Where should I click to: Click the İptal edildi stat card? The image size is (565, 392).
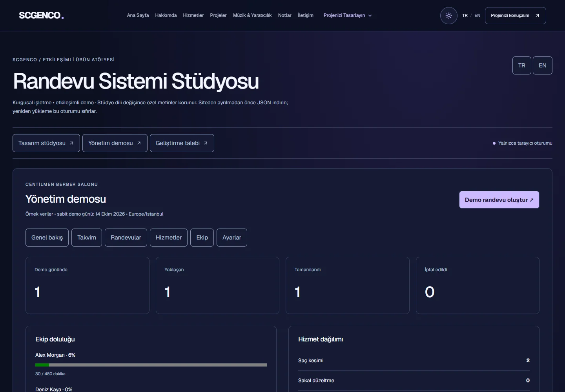pos(478,285)
